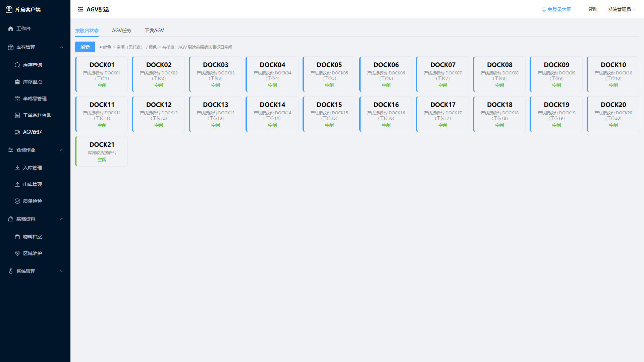Click the hamburger menu collapse icon

[80, 9]
